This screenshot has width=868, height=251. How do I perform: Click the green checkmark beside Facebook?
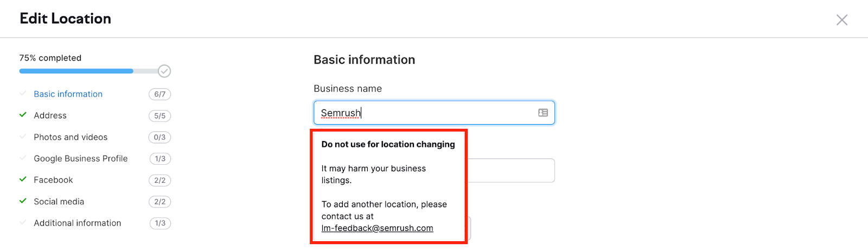[23, 179]
